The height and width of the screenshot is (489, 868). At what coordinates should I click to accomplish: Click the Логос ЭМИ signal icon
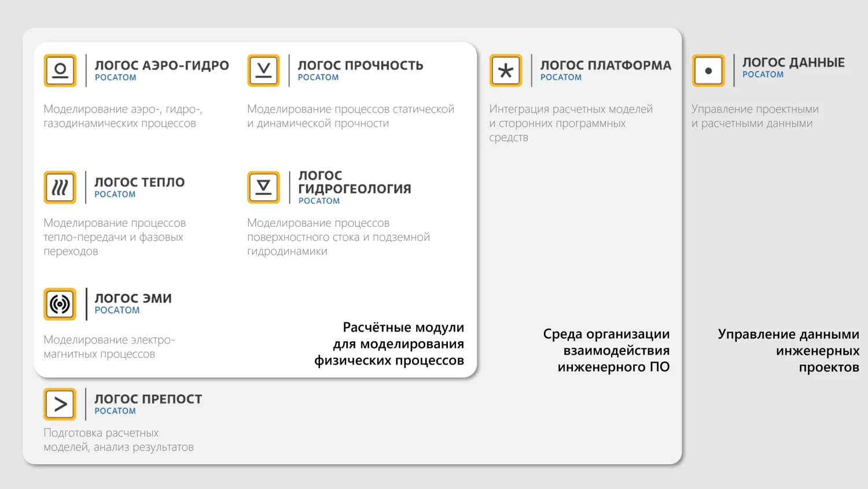[x=60, y=304]
